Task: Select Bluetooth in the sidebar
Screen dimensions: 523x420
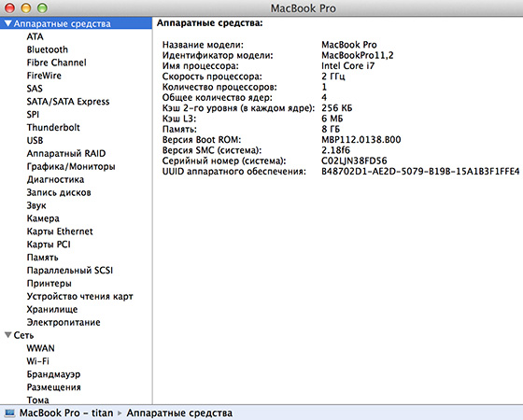Action: 48,49
